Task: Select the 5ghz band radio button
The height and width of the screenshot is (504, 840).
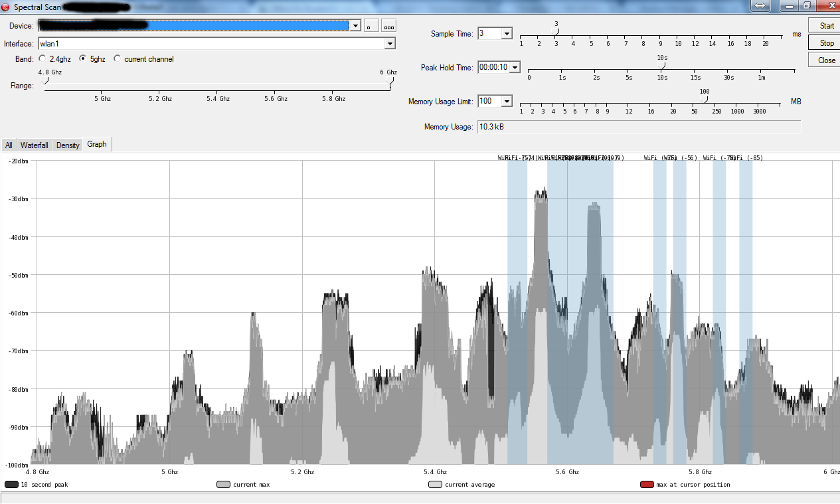Action: [x=83, y=59]
